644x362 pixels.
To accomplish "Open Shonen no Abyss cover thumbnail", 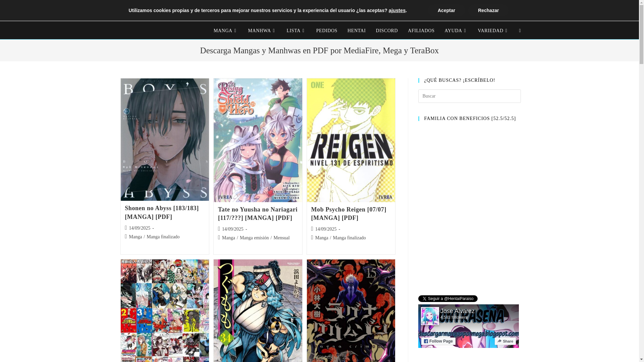I will (x=165, y=140).
